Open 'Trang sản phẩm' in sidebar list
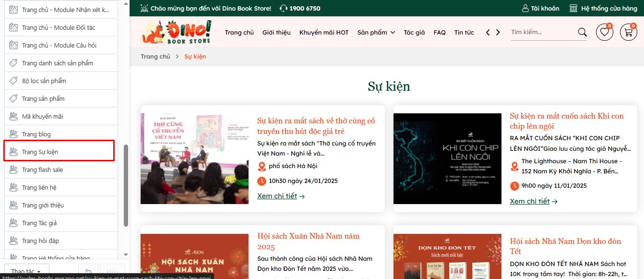The image size is (644, 279). pyautogui.click(x=61, y=98)
